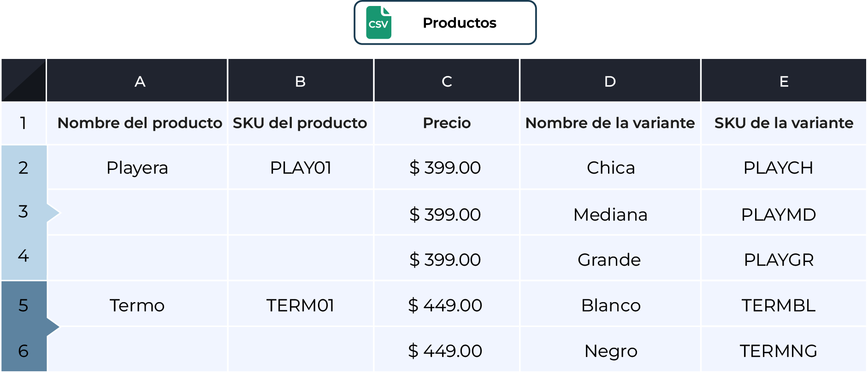Select column C header
This screenshot has height=373, width=868.
[447, 80]
